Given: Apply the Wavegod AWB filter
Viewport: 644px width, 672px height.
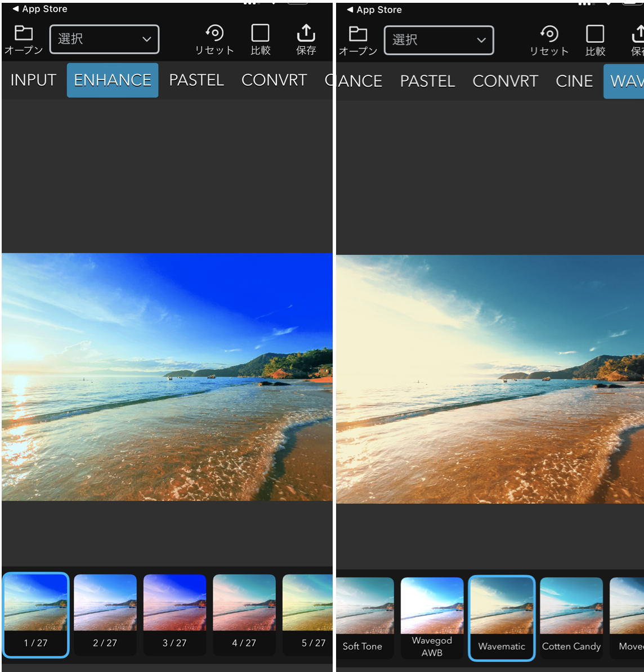Looking at the screenshot, I should coord(432,616).
